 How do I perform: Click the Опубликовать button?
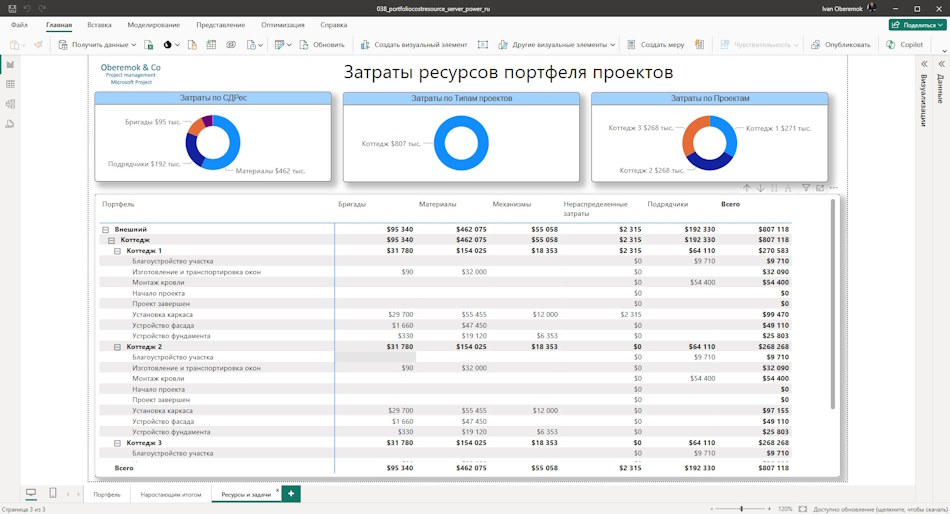840,45
